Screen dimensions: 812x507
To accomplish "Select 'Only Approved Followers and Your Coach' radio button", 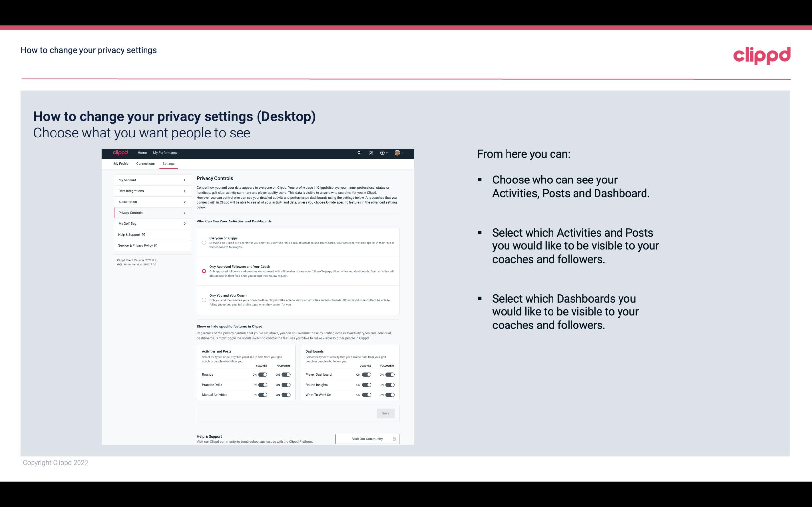I will (x=203, y=271).
